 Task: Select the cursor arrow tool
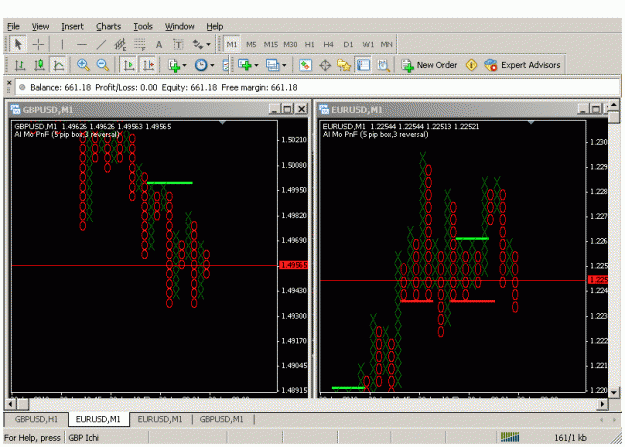pos(18,44)
